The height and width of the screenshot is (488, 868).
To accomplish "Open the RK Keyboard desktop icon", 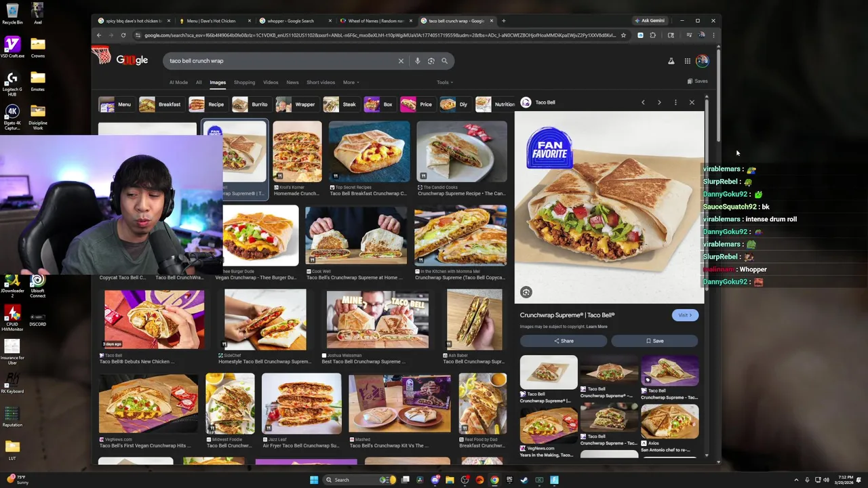I will click(x=12, y=383).
